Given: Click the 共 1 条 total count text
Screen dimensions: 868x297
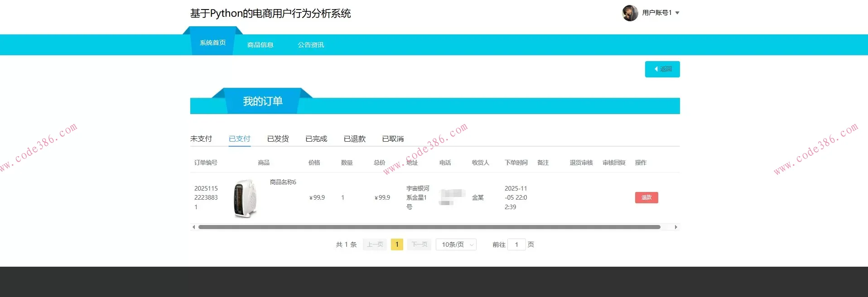Looking at the screenshot, I should pos(346,244).
